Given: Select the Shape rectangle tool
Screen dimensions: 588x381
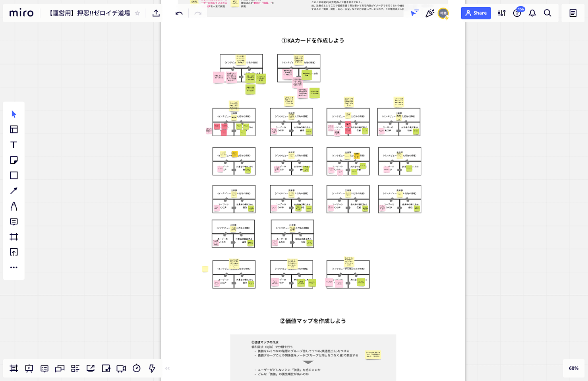Looking at the screenshot, I should [14, 175].
